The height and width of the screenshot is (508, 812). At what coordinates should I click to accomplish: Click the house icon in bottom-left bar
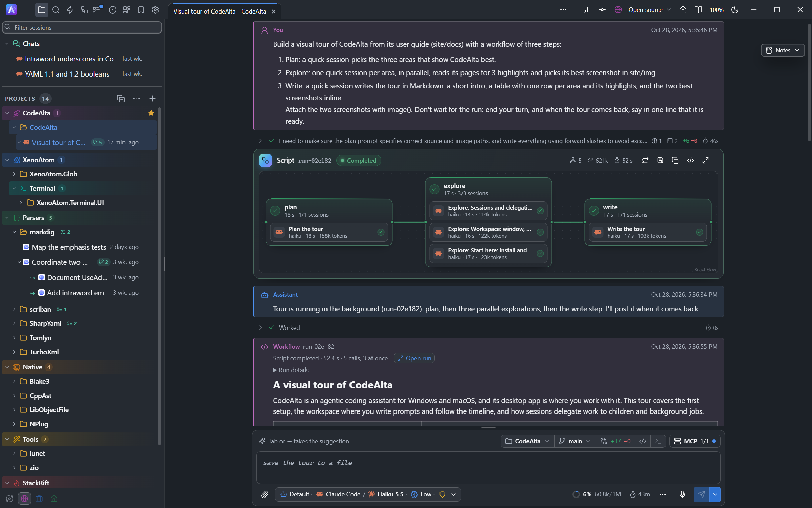point(54,499)
